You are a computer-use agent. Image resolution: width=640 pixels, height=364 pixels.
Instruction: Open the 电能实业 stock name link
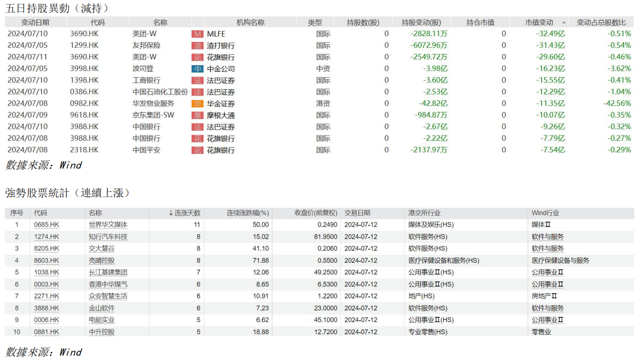[x=102, y=320]
